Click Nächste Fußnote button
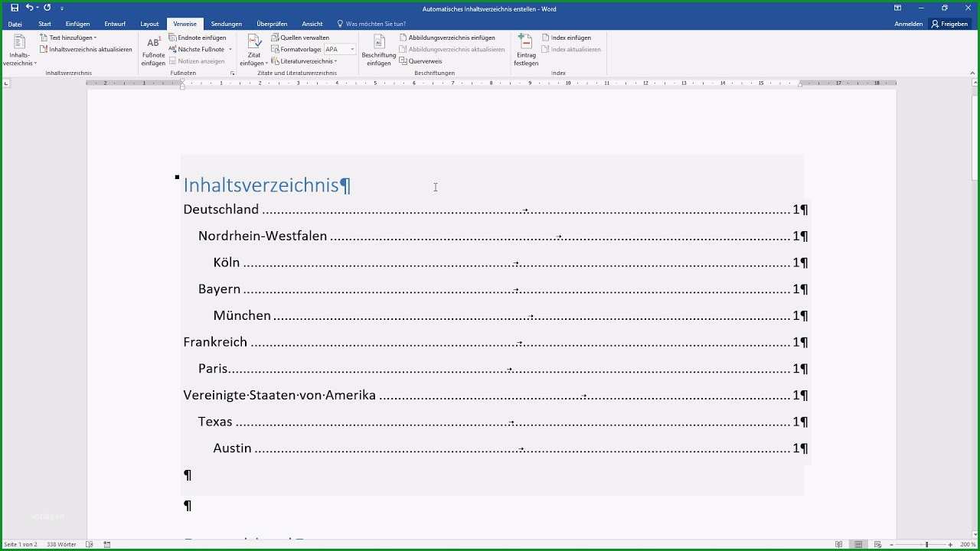 196,49
